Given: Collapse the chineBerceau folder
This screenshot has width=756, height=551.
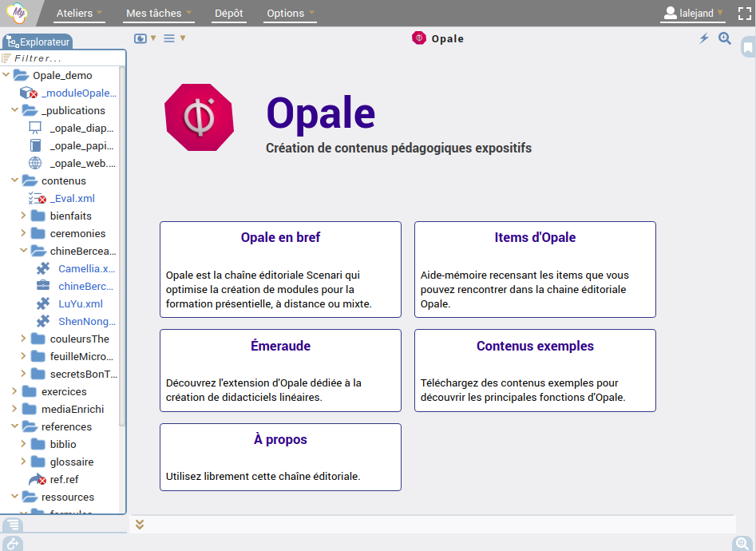Looking at the screenshot, I should [x=23, y=251].
